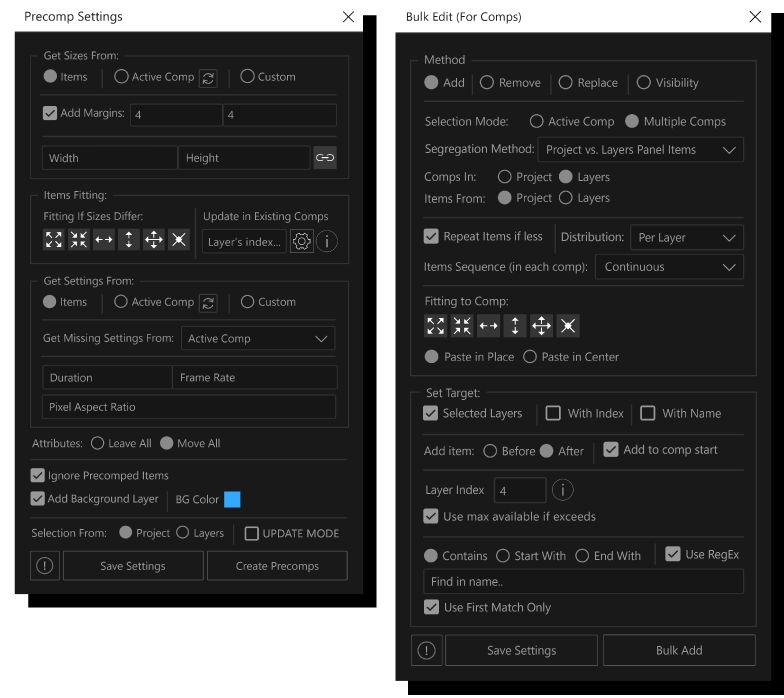The width and height of the screenshot is (784, 698).
Task: Click the info icon beside Layer Index field
Action: (x=562, y=490)
